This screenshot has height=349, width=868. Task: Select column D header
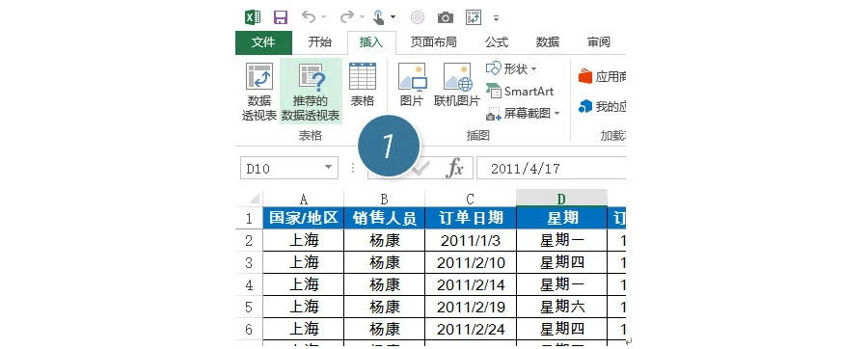[561, 199]
